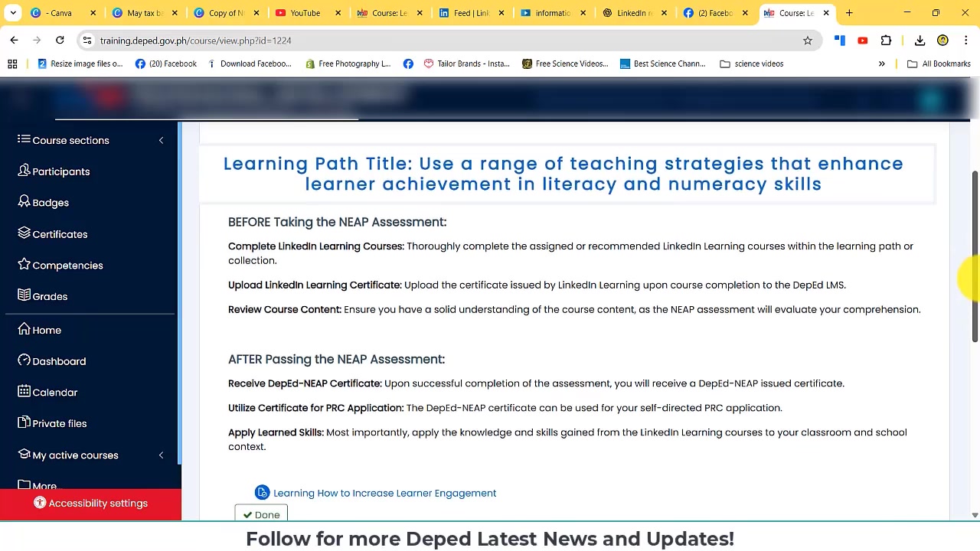The image size is (980, 551).
Task: Open Private files in sidebar
Action: tap(52, 423)
